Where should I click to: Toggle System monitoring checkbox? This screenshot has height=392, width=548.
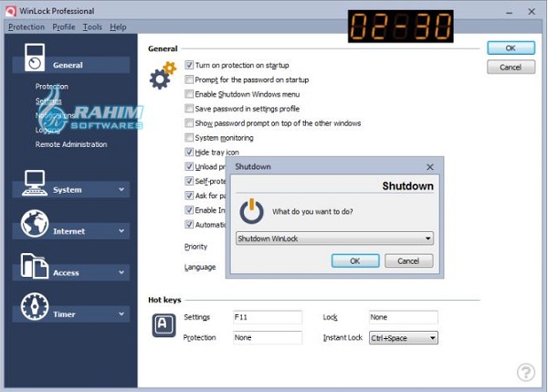(189, 138)
